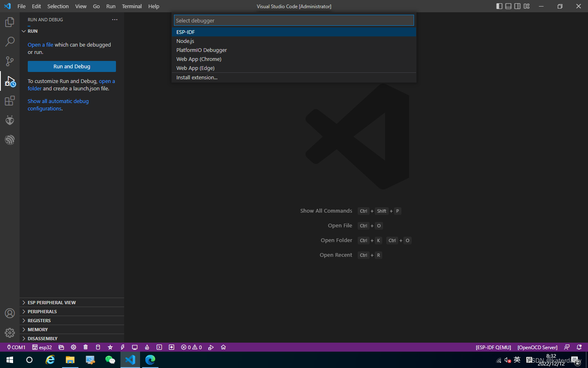Click the star flash-method icon in status bar
The image size is (588, 368).
110,347
